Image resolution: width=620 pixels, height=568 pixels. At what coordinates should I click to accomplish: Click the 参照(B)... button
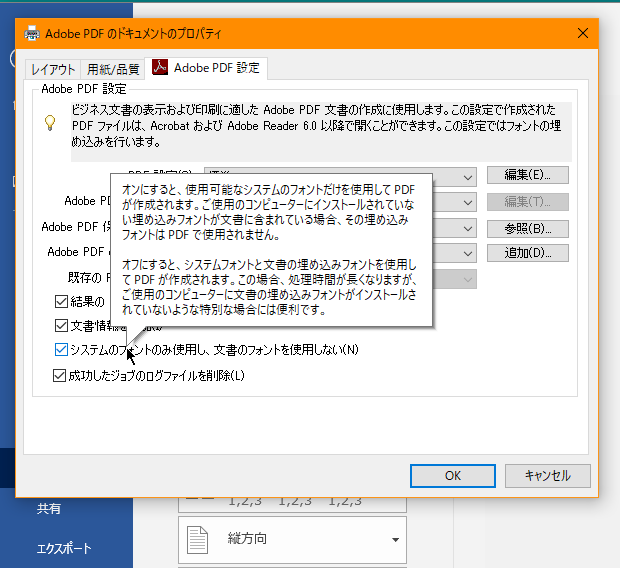point(527,229)
